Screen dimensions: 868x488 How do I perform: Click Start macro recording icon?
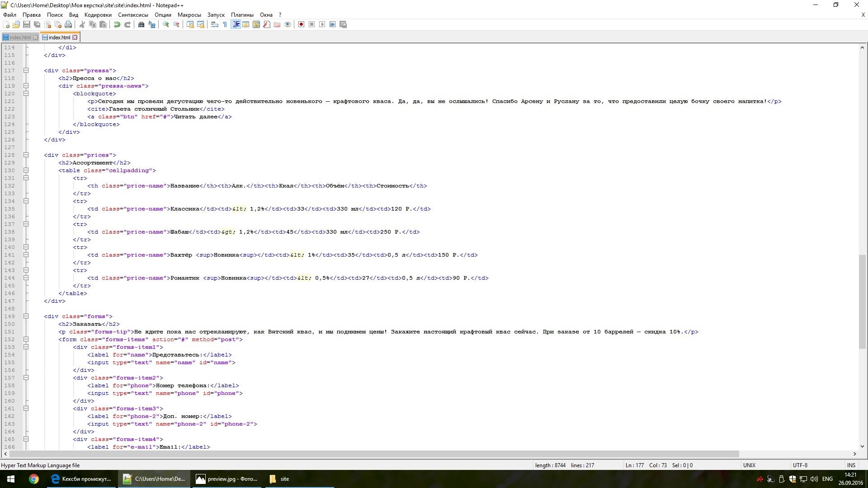tap(301, 24)
